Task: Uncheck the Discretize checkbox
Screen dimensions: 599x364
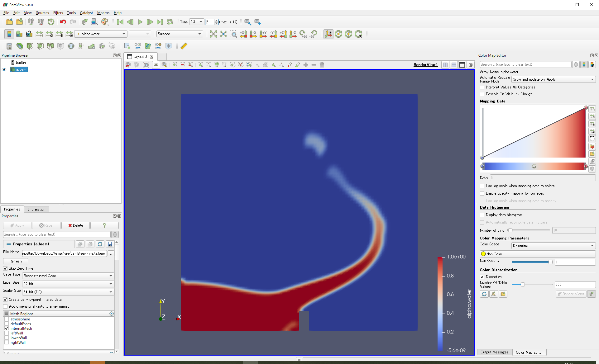Action: click(482, 277)
